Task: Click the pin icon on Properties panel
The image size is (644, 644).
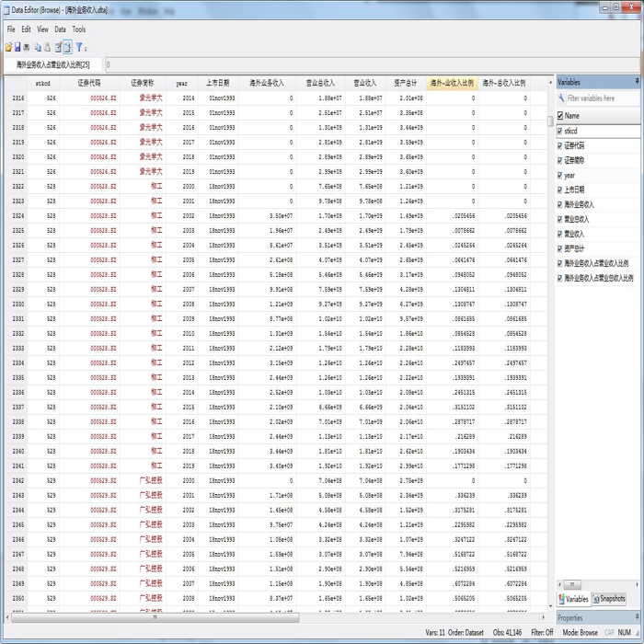Action: 637,617
